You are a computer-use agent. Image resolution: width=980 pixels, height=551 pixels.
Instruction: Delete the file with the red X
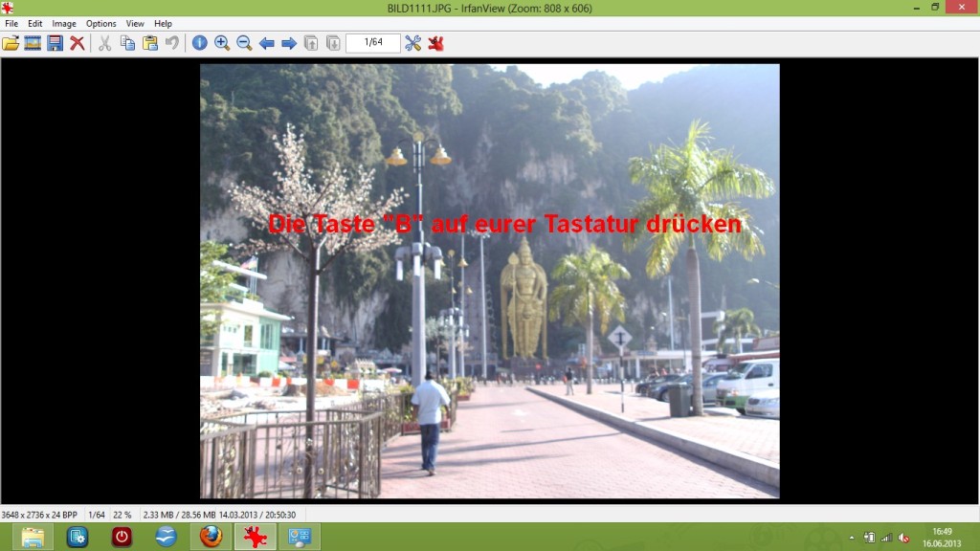click(x=78, y=43)
